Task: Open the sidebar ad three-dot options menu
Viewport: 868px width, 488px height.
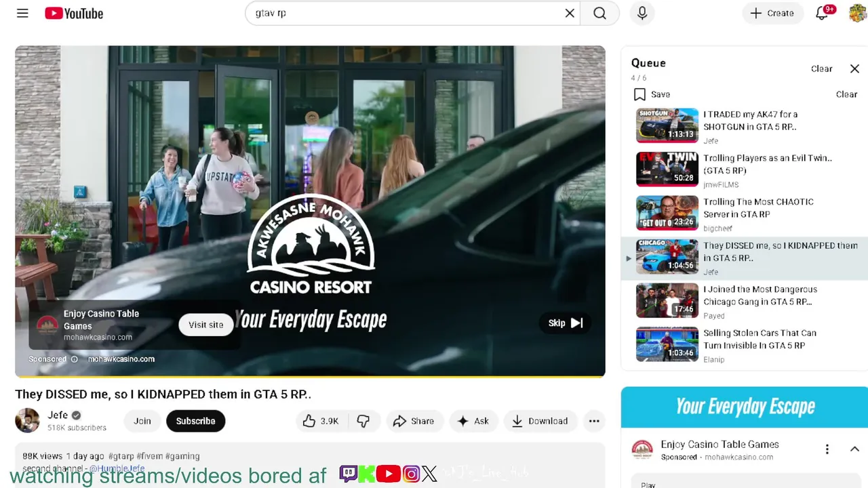Action: pos(827,449)
